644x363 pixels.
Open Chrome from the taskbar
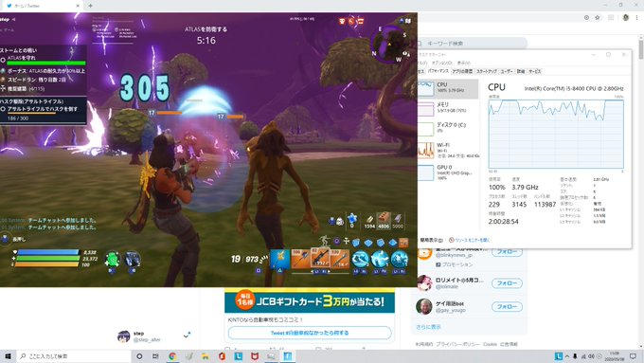click(172, 356)
